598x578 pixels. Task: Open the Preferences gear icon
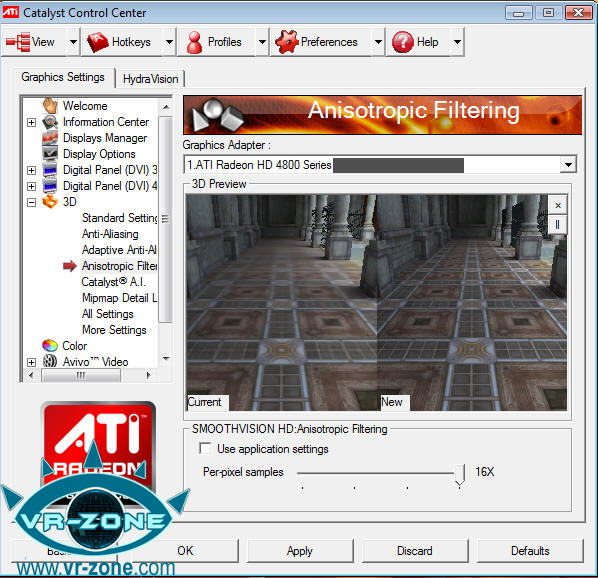286,42
